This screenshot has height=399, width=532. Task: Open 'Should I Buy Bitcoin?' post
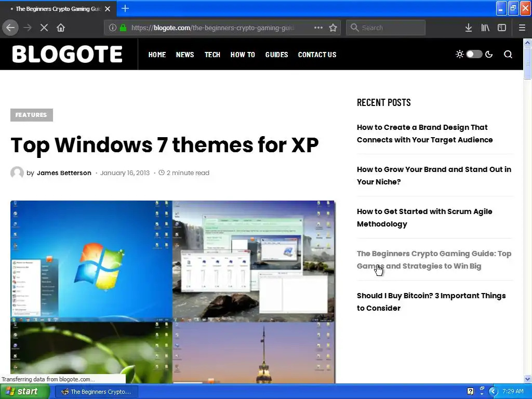coord(431,302)
